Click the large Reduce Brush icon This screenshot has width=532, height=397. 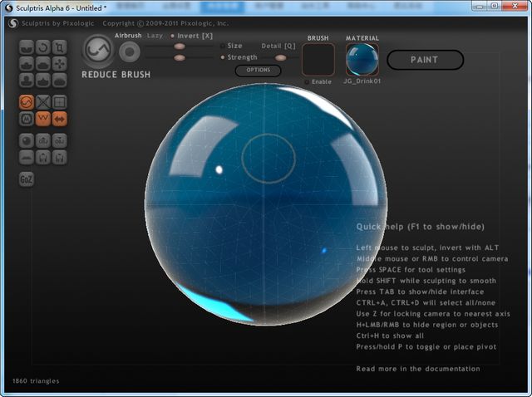coord(98,51)
